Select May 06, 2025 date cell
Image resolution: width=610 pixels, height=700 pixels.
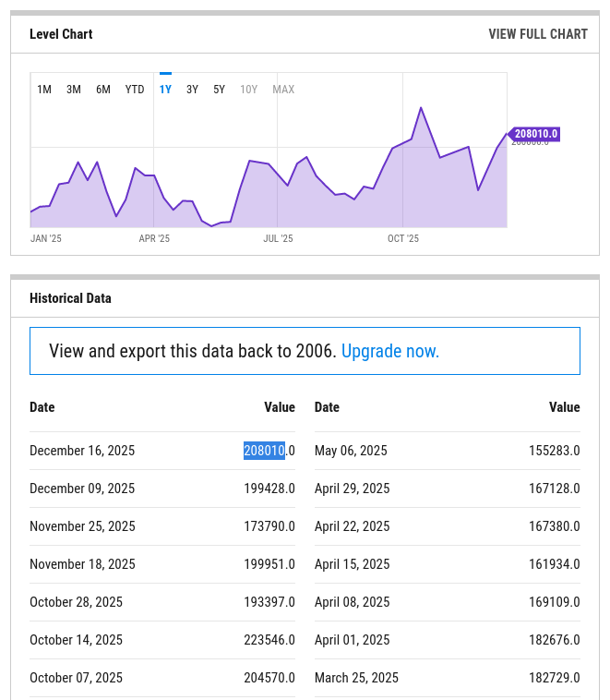(x=351, y=451)
